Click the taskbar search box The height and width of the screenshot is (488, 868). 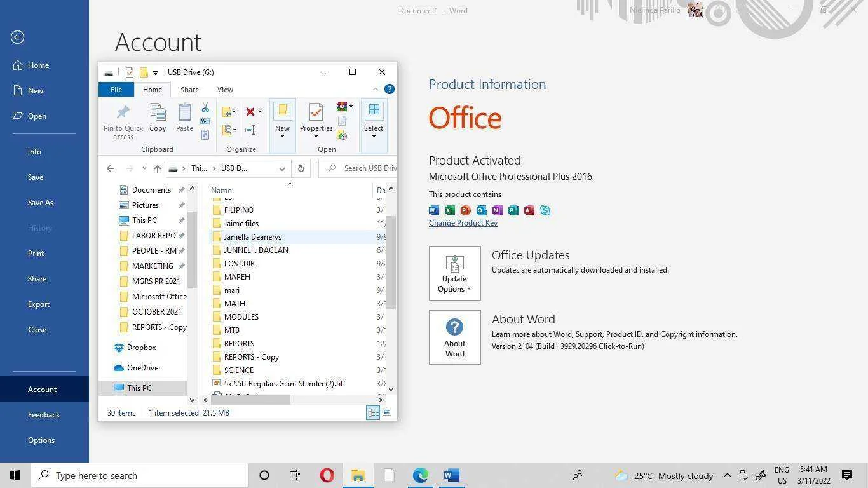139,475
